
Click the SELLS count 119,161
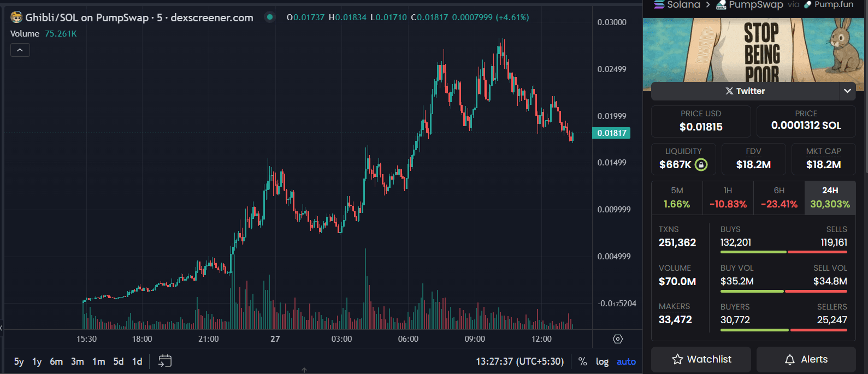coord(834,242)
